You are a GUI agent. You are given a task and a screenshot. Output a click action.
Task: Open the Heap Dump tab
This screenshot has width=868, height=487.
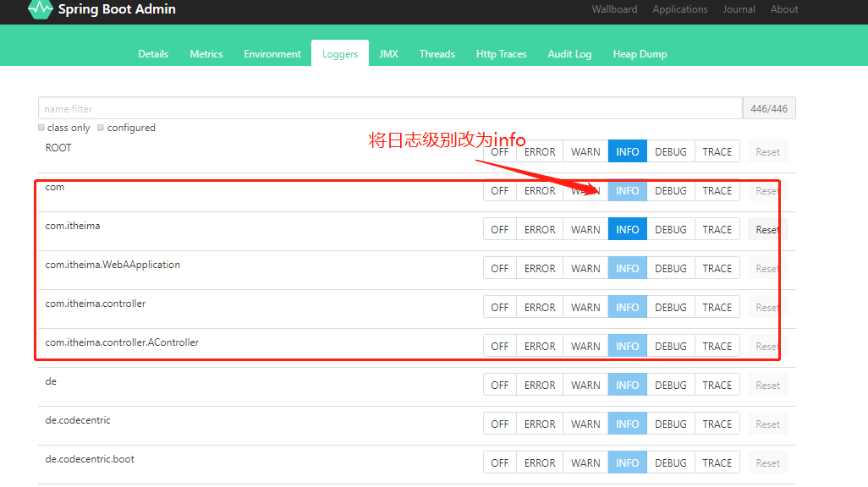pyautogui.click(x=640, y=53)
